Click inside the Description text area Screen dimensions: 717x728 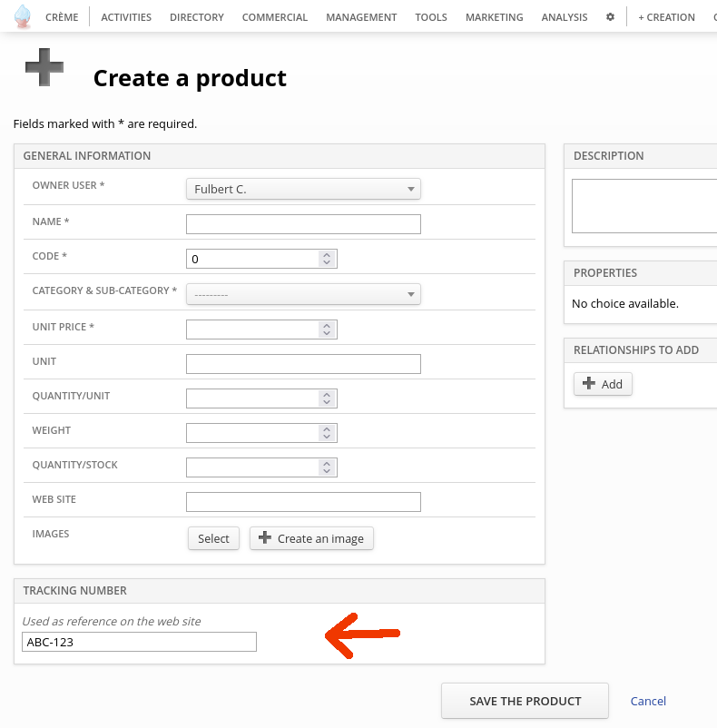point(644,205)
